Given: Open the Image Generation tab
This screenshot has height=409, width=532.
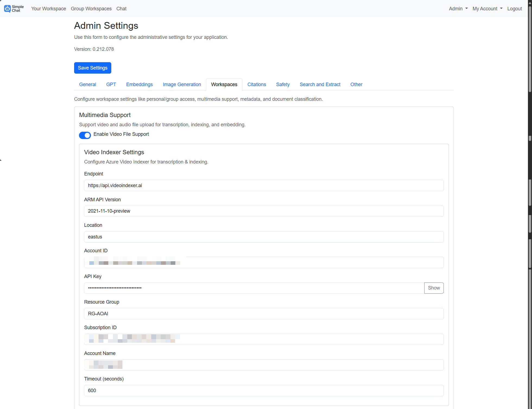Looking at the screenshot, I should coord(182,84).
